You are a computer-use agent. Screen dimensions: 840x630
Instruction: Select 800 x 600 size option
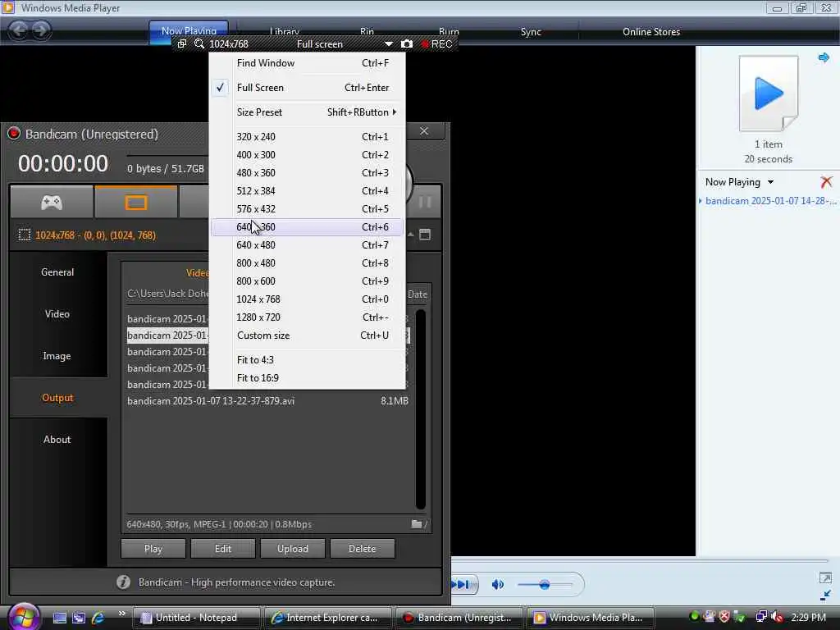307,281
